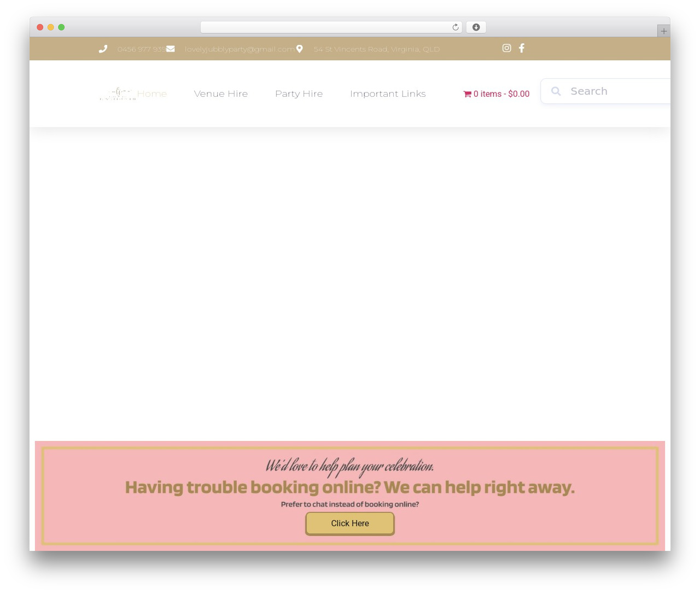The image size is (700, 593).
Task: Open a new tab with the plus button
Action: tap(663, 31)
